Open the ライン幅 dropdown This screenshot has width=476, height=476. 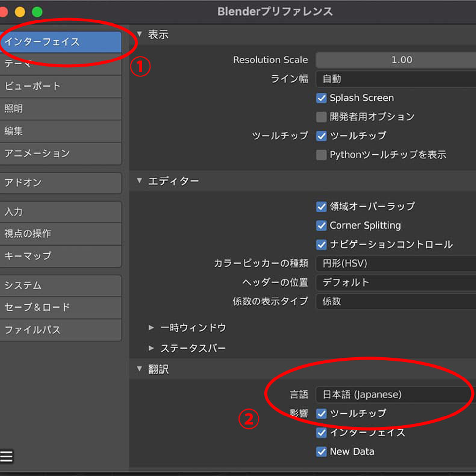(396, 79)
